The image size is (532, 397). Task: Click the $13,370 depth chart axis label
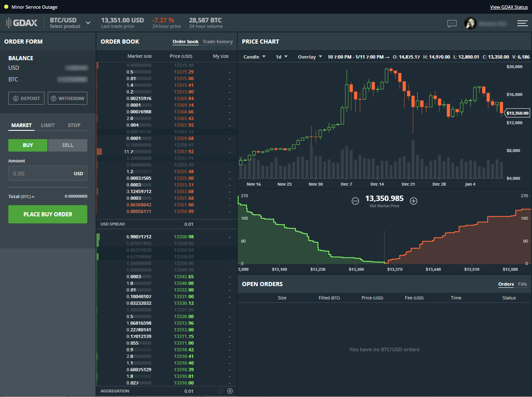[395, 270]
